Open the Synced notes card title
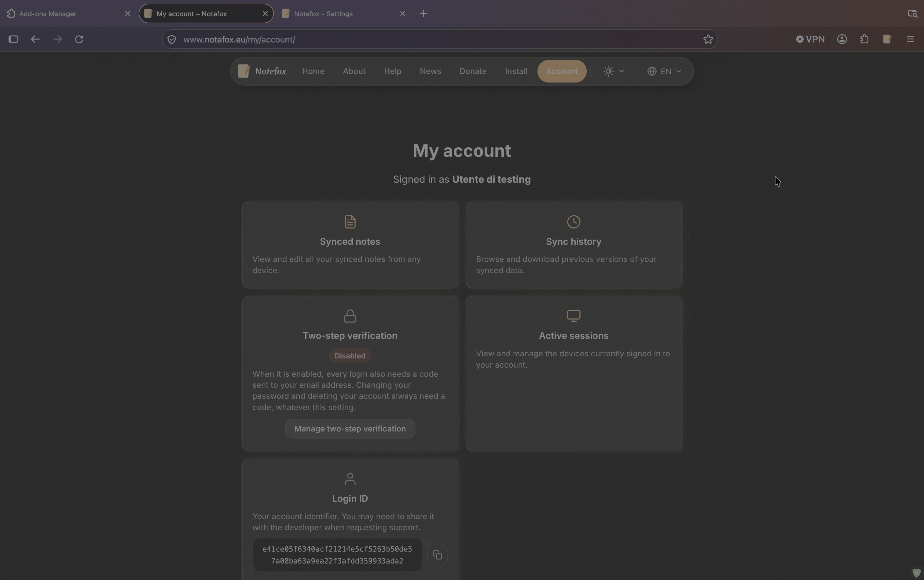The height and width of the screenshot is (580, 924). click(x=350, y=241)
